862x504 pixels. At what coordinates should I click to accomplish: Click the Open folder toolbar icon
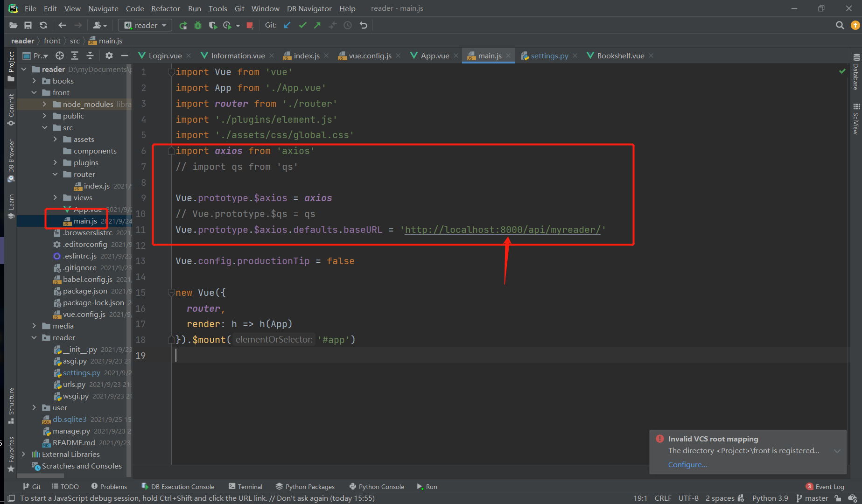pos(13,25)
